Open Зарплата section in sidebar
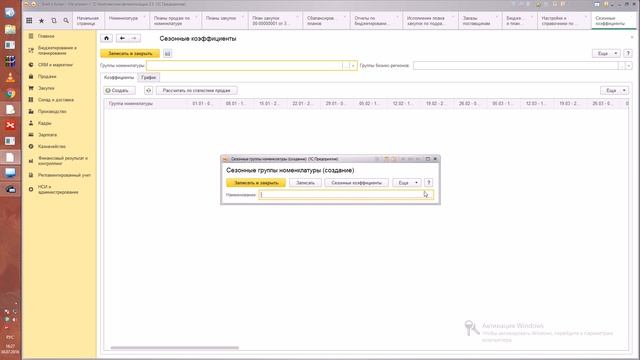 (47, 134)
